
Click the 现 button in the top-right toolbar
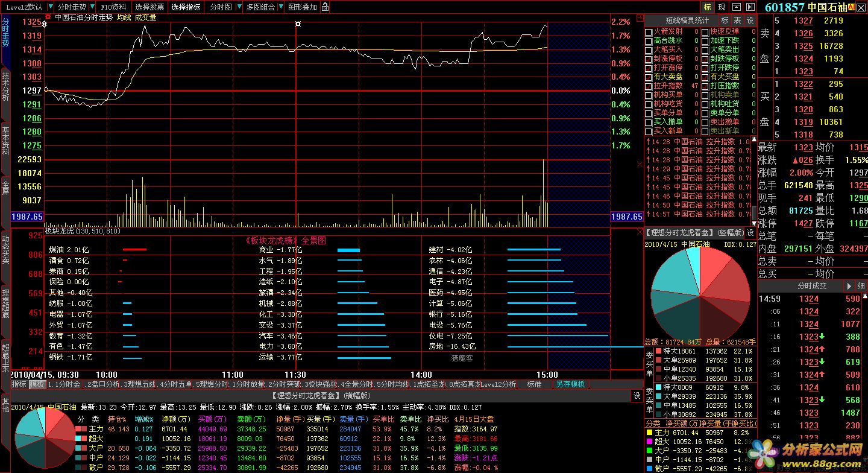point(722,7)
